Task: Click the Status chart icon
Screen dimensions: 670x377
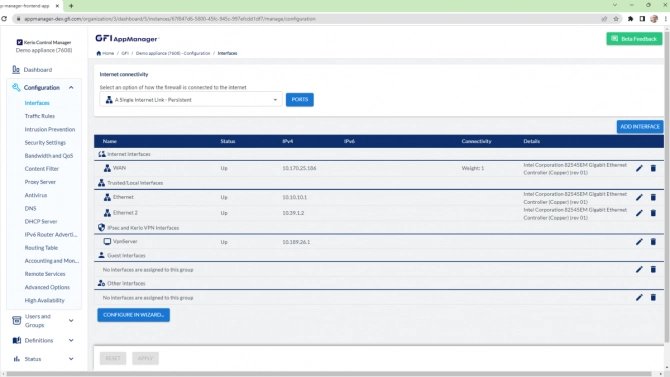Action: 17,359
